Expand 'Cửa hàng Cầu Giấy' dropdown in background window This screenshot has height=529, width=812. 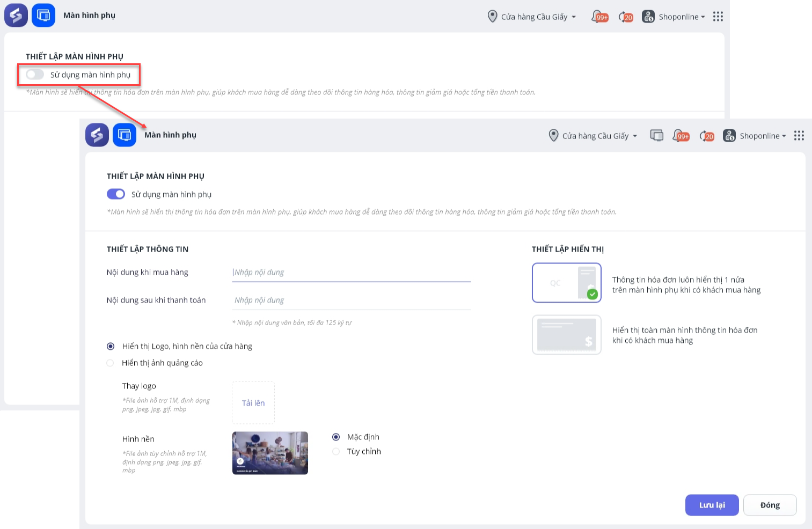538,17
